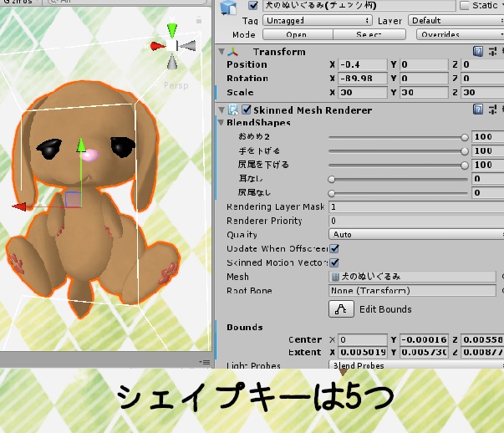Click the Rendering Layer Mask field
Viewport: 504px width, 433px height.
[x=416, y=206]
